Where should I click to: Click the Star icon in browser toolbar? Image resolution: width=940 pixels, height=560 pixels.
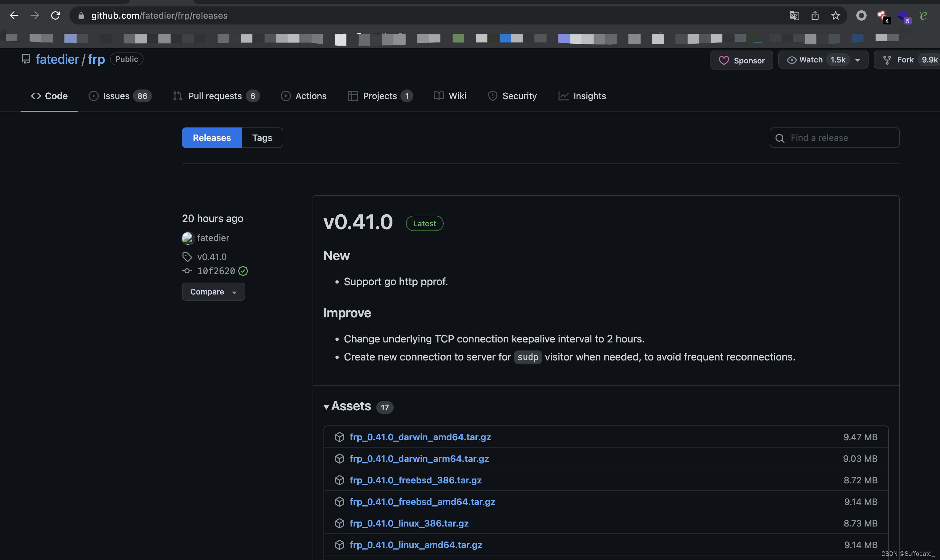pos(835,15)
